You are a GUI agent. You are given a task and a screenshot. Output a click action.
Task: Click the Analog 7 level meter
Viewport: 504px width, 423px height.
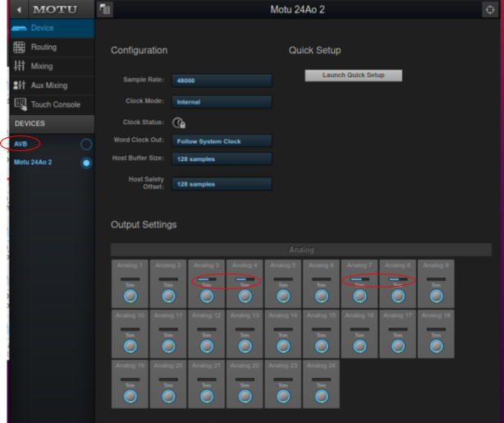tap(360, 279)
